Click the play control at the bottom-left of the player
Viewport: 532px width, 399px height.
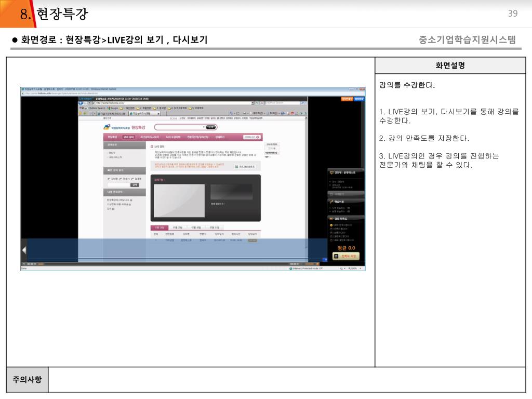pos(24,264)
